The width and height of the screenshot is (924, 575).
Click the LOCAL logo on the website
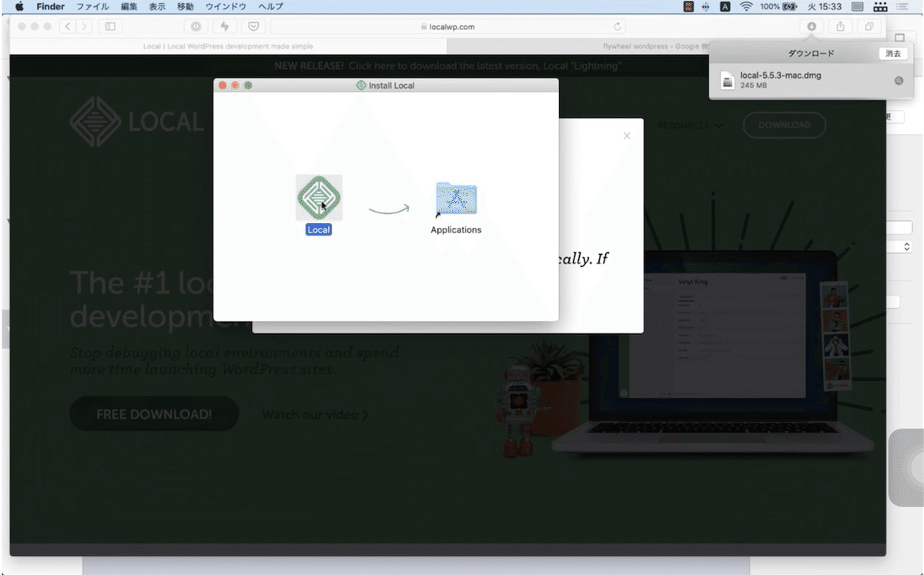pos(136,122)
